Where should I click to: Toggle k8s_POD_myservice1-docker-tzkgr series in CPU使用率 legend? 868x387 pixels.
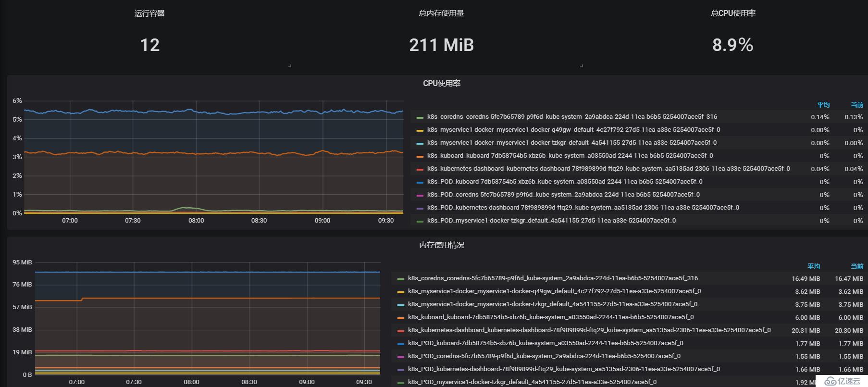coord(551,221)
